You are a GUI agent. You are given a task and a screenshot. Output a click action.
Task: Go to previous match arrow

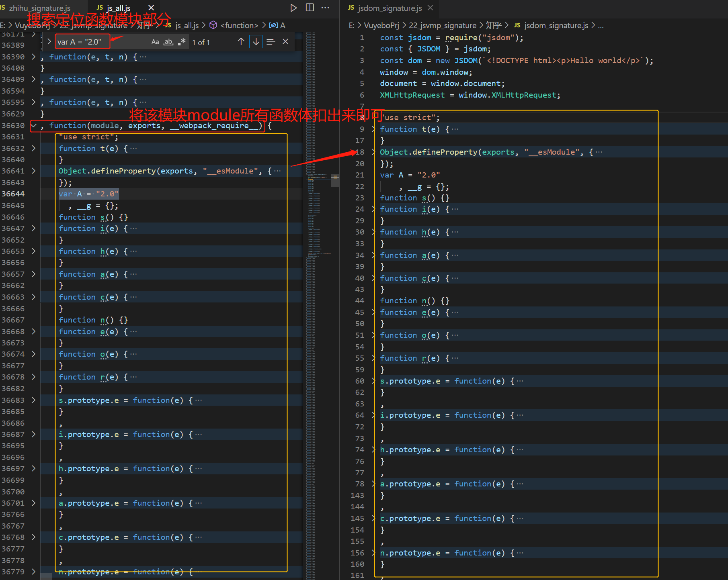coord(241,41)
